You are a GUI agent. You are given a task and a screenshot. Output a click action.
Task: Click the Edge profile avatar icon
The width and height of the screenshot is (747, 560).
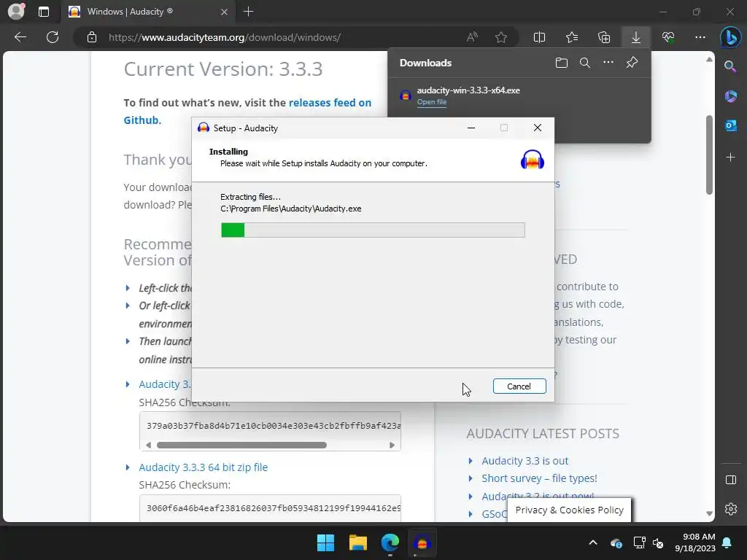point(16,11)
